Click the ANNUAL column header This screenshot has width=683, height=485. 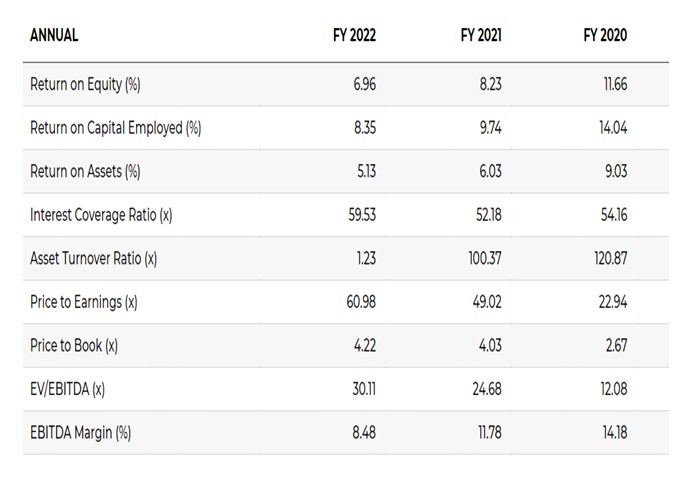(x=54, y=36)
